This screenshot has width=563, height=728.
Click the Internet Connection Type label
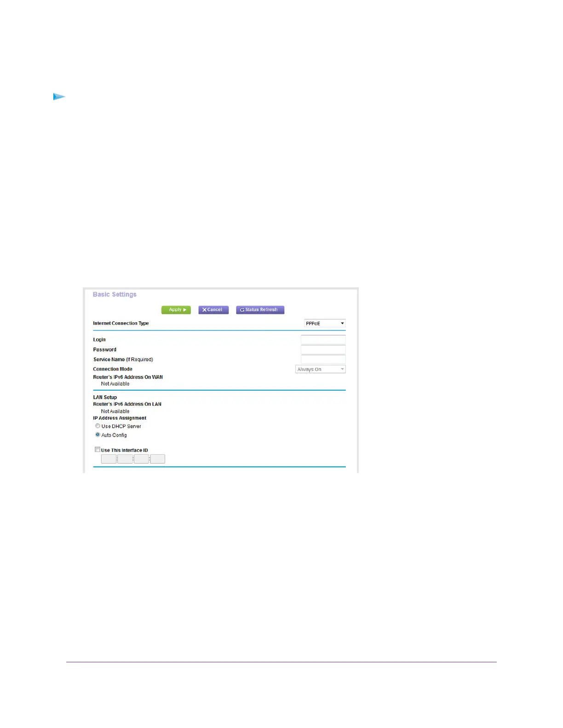[x=121, y=323]
